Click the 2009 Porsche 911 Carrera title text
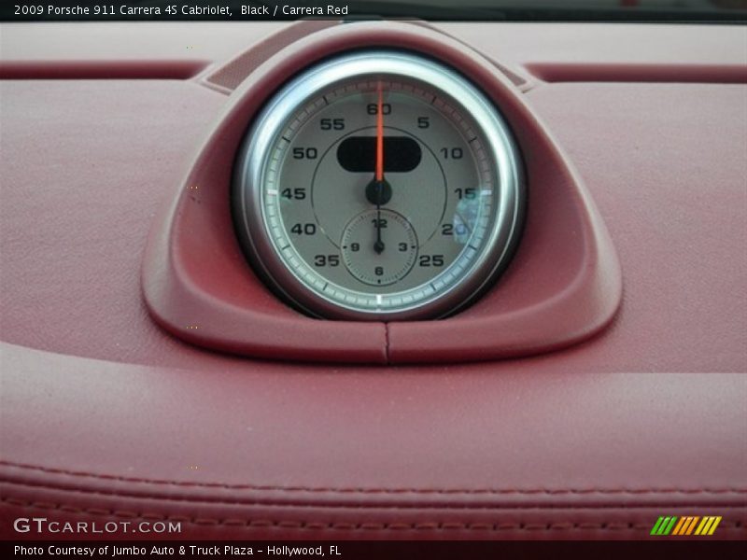747x560 pixels. coord(118,10)
